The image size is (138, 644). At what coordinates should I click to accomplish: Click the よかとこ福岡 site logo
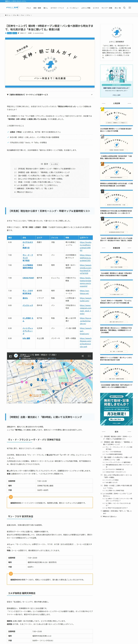pyautogui.click(x=13, y=8)
